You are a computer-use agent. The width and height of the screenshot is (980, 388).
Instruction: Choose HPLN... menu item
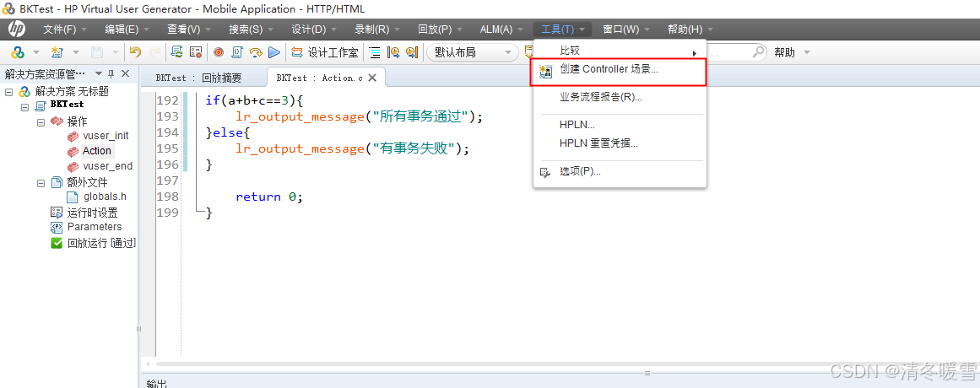620,125
